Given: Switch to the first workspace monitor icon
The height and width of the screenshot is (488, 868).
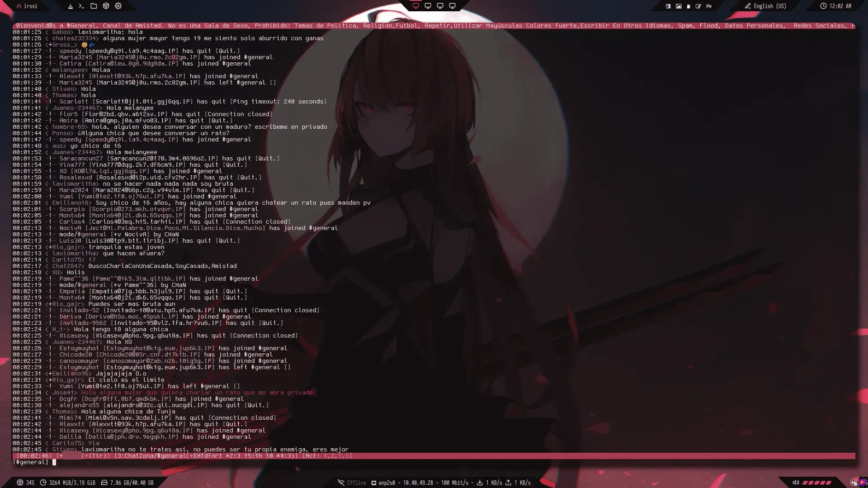Looking at the screenshot, I should [415, 6].
